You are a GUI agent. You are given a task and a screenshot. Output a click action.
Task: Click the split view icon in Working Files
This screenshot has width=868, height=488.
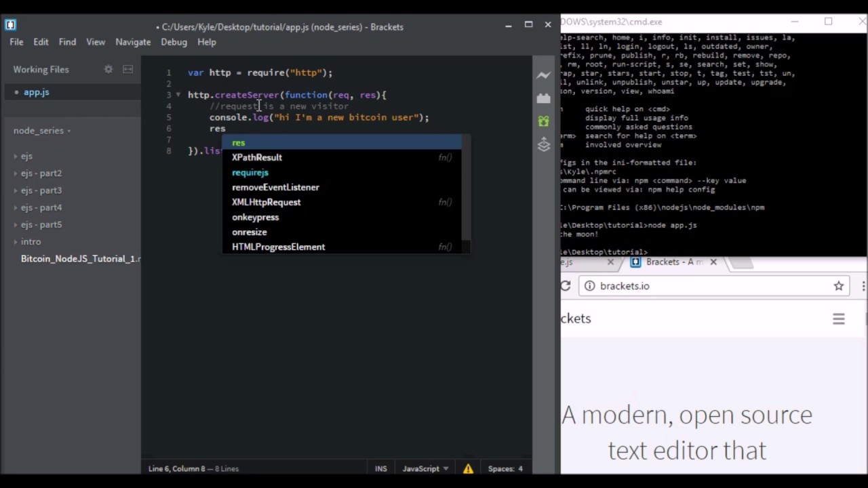(127, 69)
